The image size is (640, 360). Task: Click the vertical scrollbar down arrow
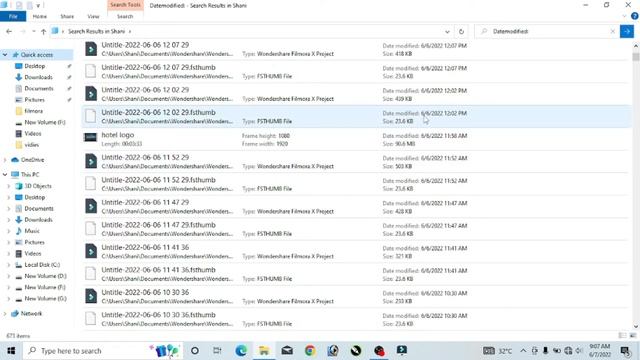click(x=636, y=327)
